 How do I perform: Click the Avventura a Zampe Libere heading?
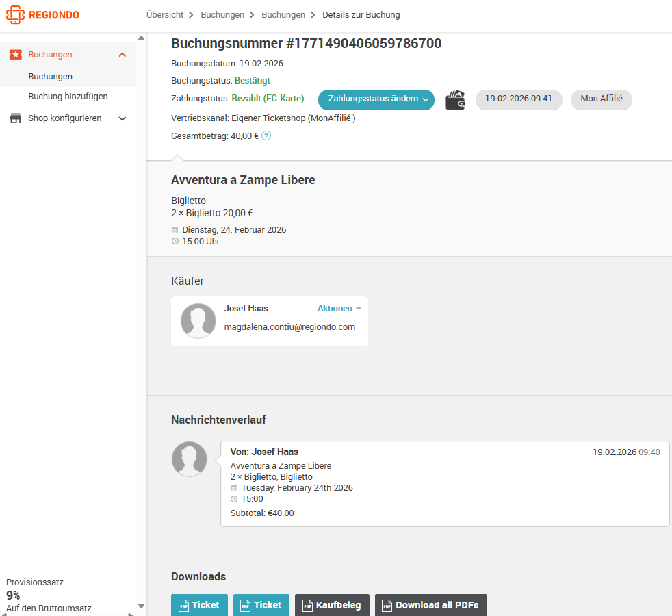point(243,179)
